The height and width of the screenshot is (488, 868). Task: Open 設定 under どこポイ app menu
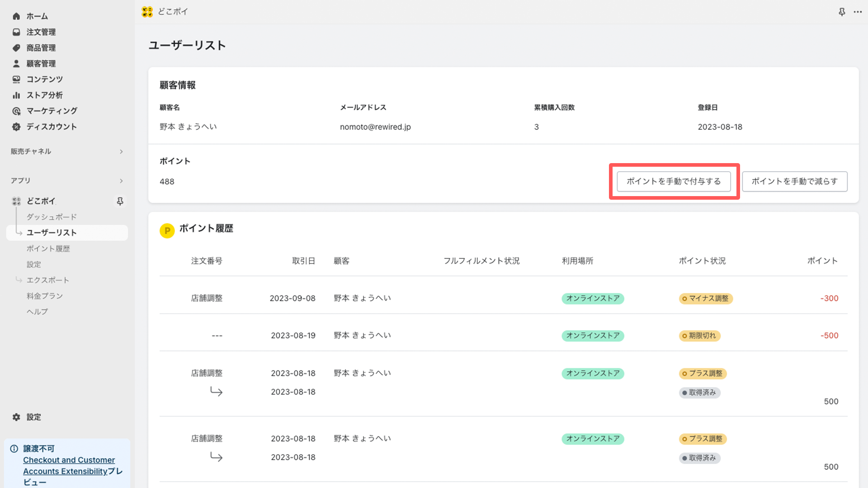point(34,264)
